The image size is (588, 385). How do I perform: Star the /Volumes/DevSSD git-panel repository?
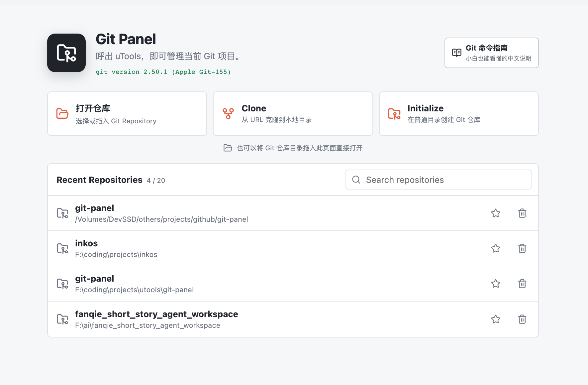click(496, 213)
